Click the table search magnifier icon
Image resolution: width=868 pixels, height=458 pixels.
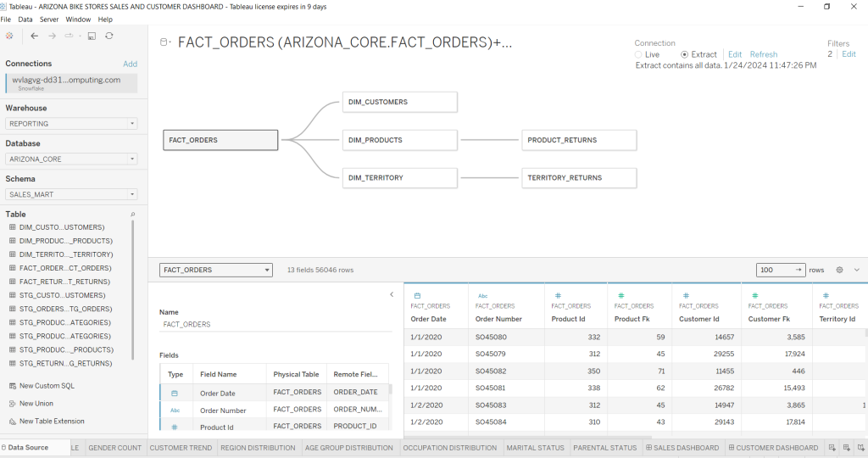132,215
